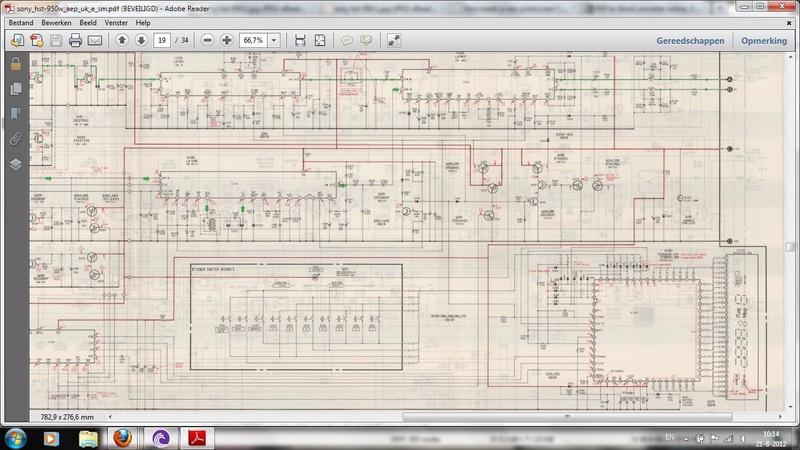Screen dimensions: 800x450
Task: Open the Attachments paperclip panel
Action: pos(15,139)
